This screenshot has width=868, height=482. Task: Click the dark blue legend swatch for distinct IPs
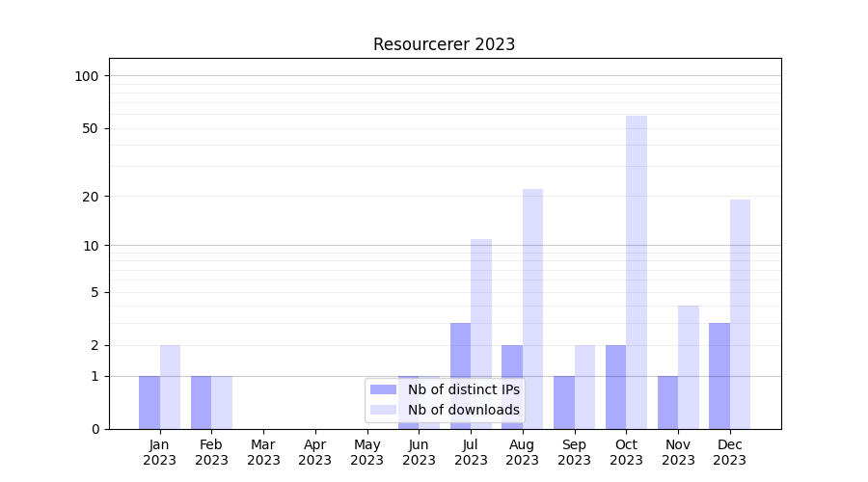383,389
